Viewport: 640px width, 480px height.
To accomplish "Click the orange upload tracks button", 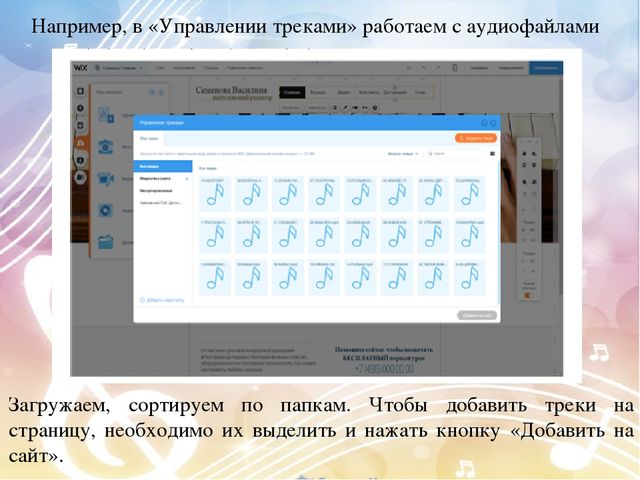I will pos(476,138).
